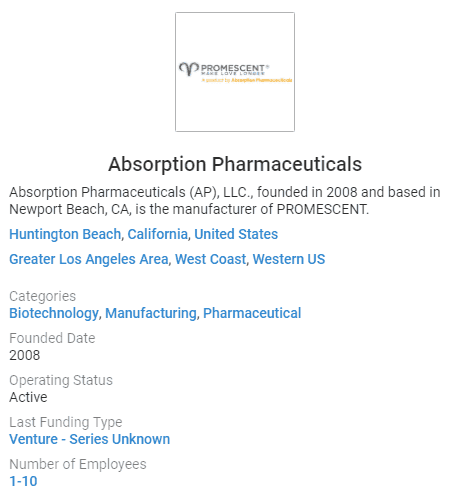Screen dimensions: 465x495
Task: Click the Active operating status value
Action: click(28, 397)
